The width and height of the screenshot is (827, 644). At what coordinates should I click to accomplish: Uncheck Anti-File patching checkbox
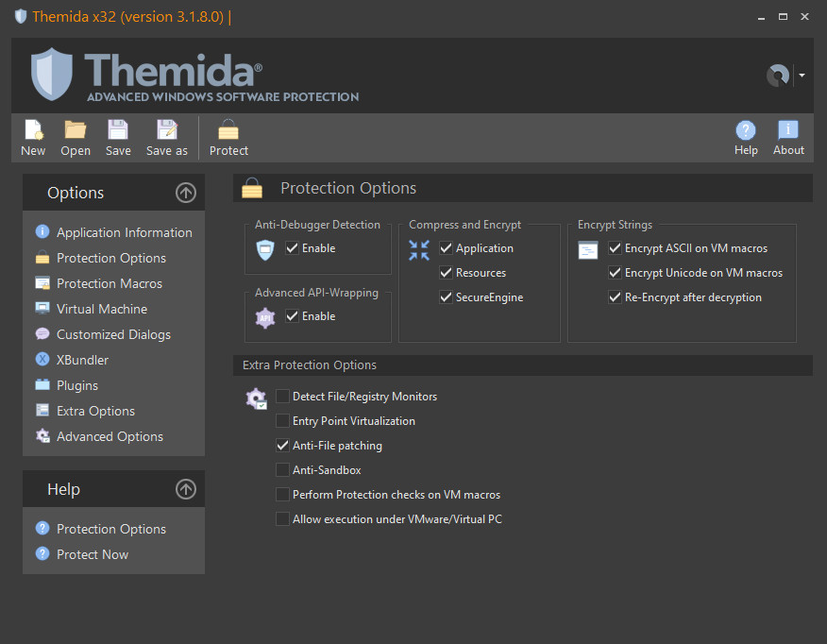click(282, 446)
